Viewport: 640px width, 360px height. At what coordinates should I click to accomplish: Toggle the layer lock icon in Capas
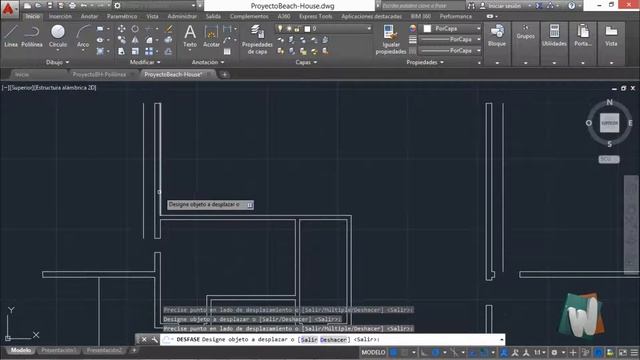(x=298, y=29)
